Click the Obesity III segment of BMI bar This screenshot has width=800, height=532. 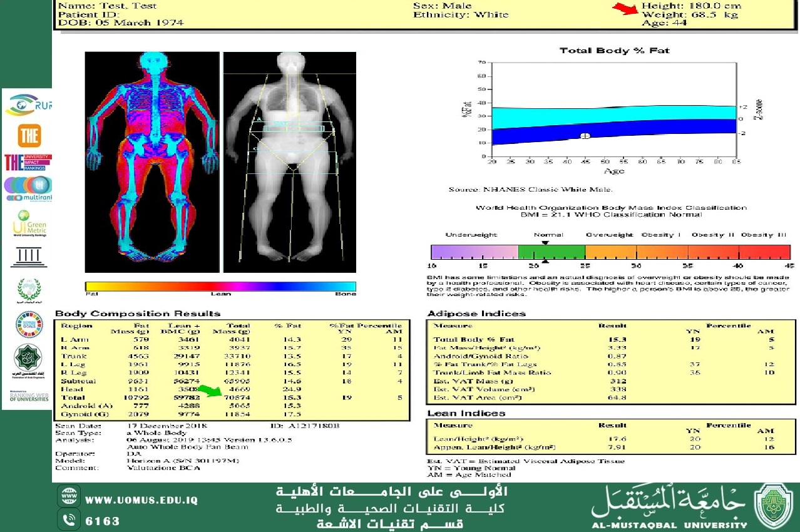pos(764,252)
